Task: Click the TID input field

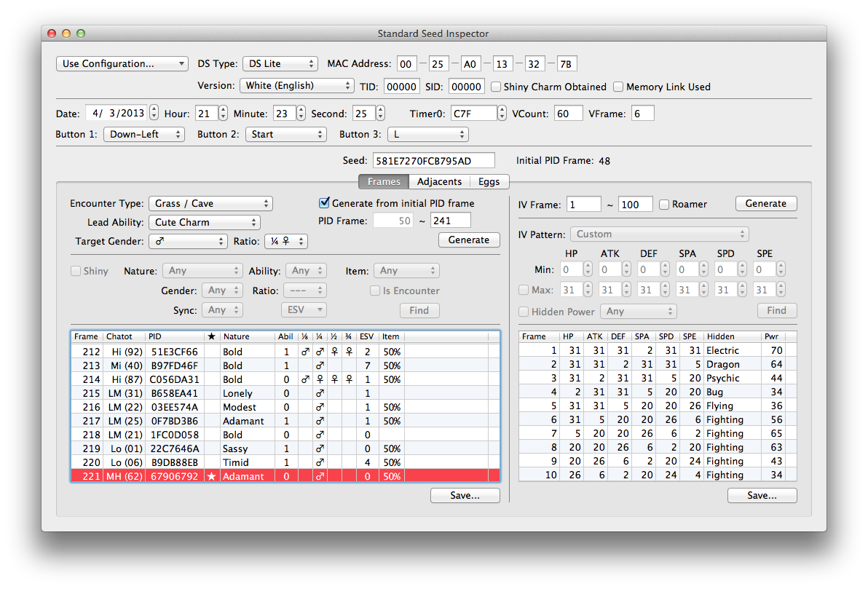Action: (x=401, y=87)
